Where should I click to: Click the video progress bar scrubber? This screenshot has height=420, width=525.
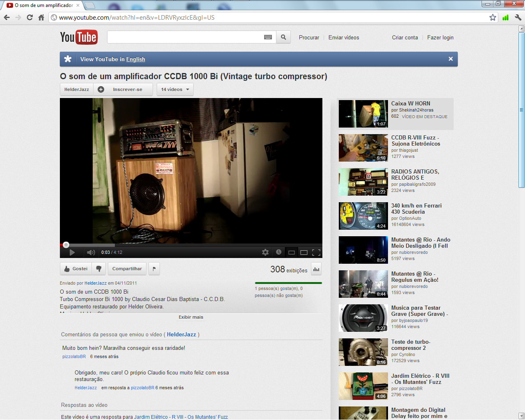66,245
